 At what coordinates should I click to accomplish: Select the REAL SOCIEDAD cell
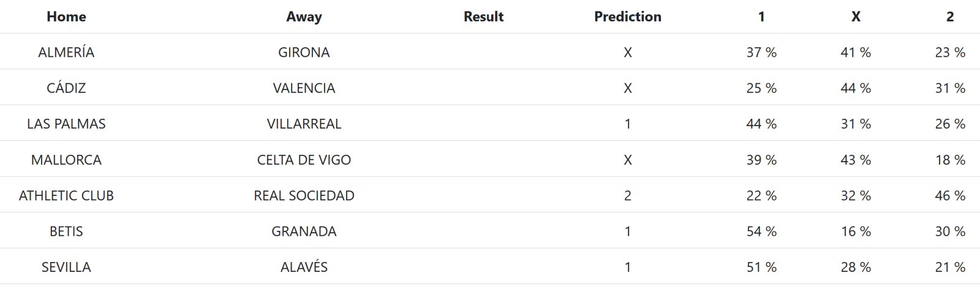coord(304,196)
